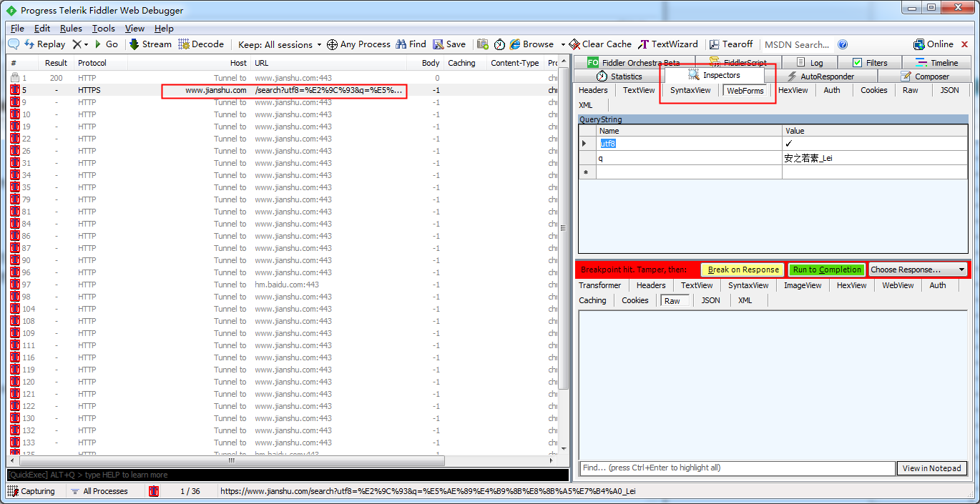Toggle the Decode option in toolbar
Image resolution: width=980 pixels, height=504 pixels.
201,44
